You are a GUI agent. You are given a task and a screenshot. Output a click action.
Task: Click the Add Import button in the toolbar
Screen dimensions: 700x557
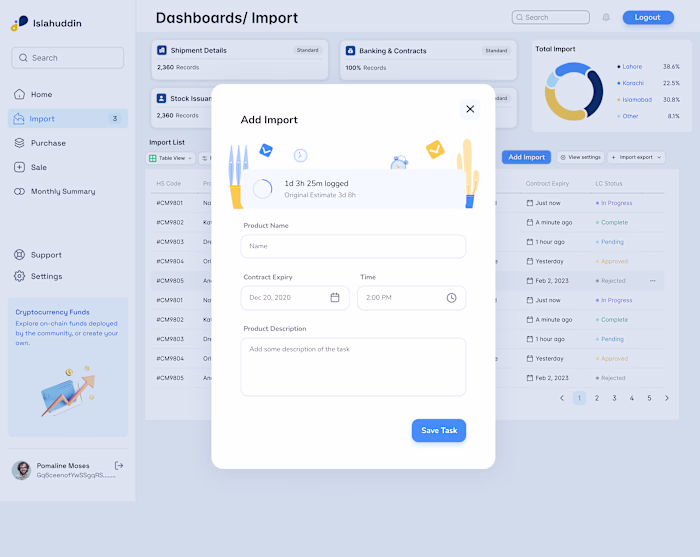click(x=526, y=157)
